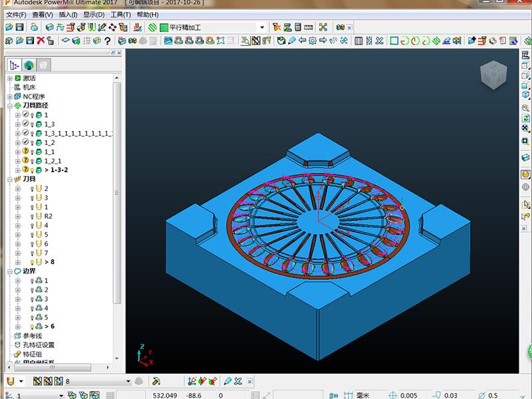Toggle the light bulb for toolpath 1_2

pyautogui.click(x=32, y=142)
